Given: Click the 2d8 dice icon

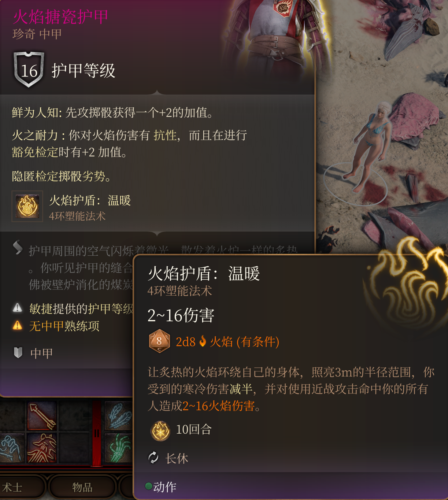Looking at the screenshot, I should 159,341.
